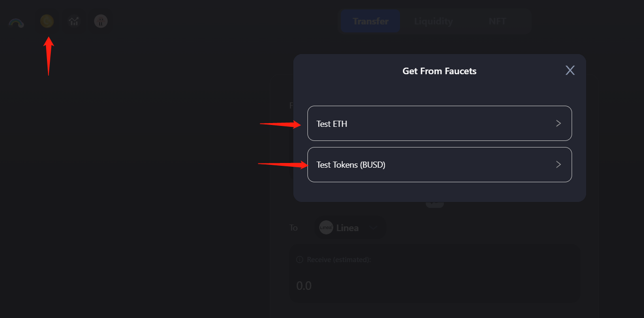Click the Linea network logo
The height and width of the screenshot is (318, 644).
[326, 228]
